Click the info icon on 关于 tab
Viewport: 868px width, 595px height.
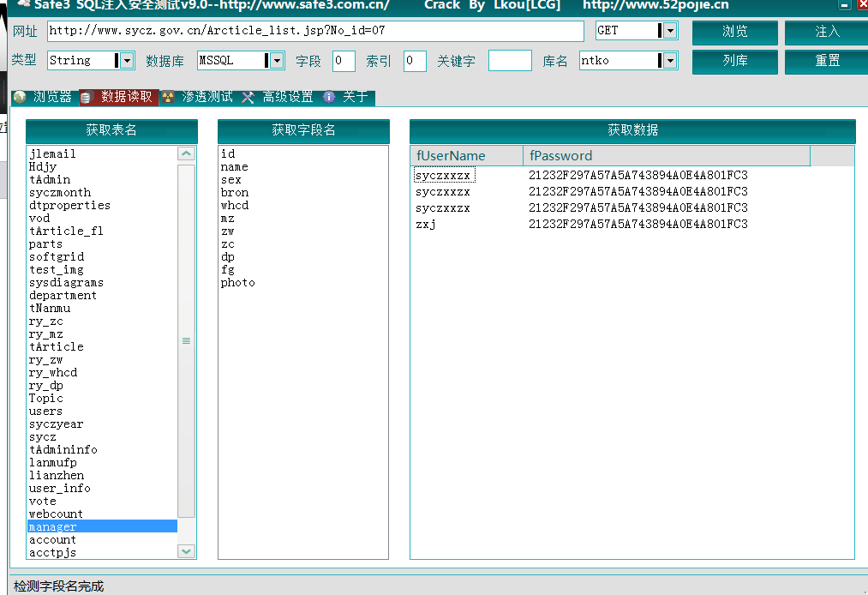click(x=329, y=97)
